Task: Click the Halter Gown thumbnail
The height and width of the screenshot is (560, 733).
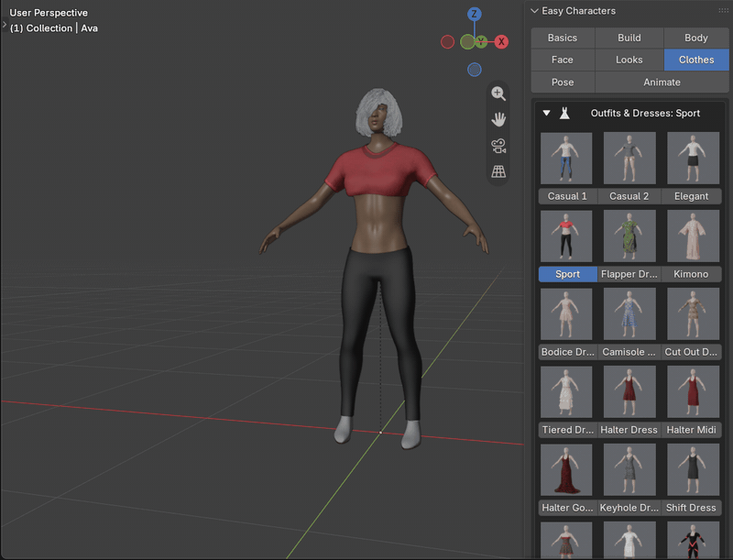Action: click(566, 470)
